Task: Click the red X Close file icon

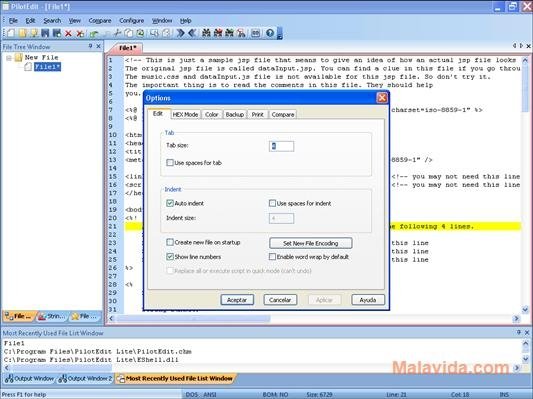Action: (x=68, y=33)
